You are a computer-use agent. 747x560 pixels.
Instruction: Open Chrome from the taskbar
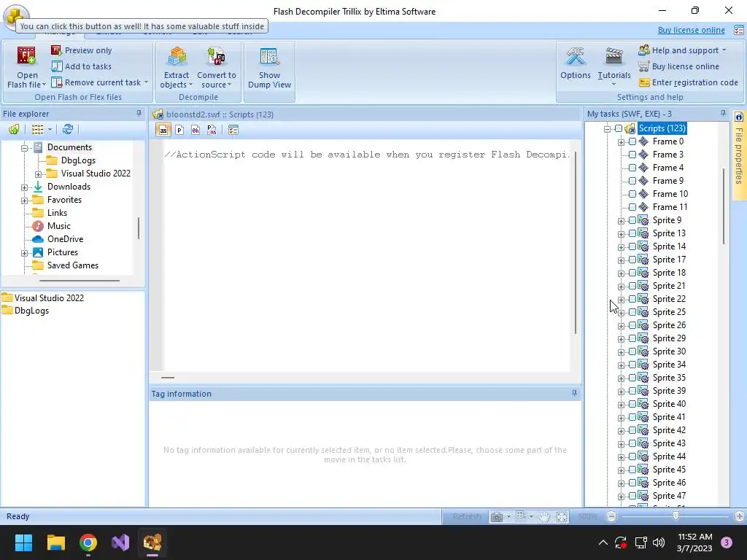click(88, 542)
